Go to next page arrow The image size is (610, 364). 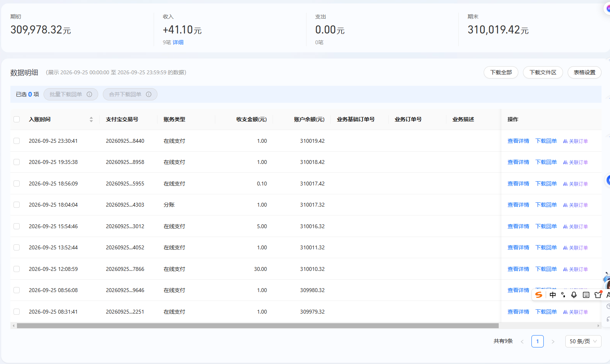(553, 342)
